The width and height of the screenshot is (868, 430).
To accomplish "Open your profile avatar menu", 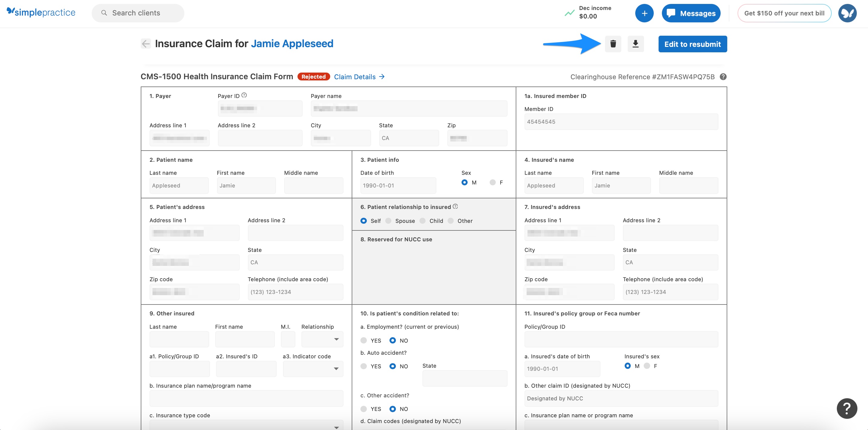I will (847, 13).
